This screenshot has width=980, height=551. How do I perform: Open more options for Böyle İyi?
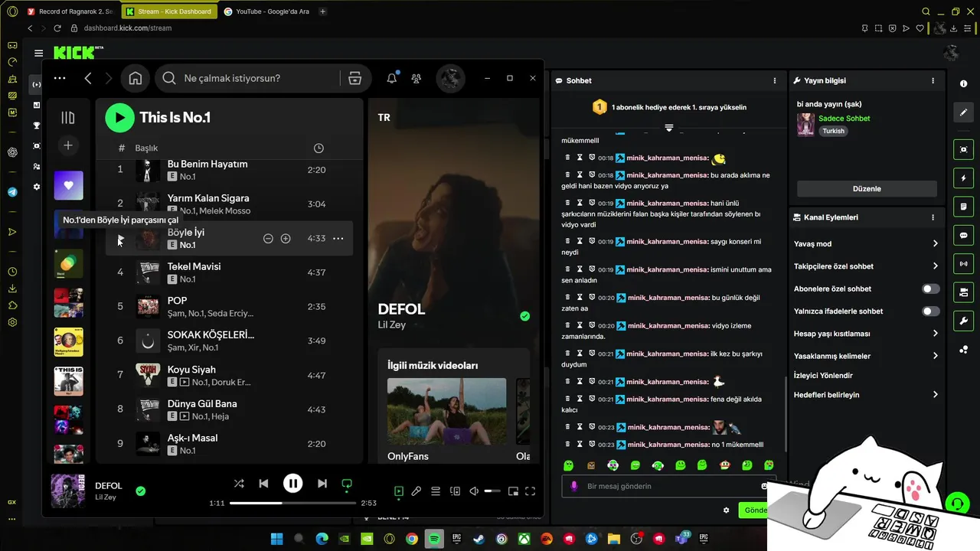tap(338, 239)
